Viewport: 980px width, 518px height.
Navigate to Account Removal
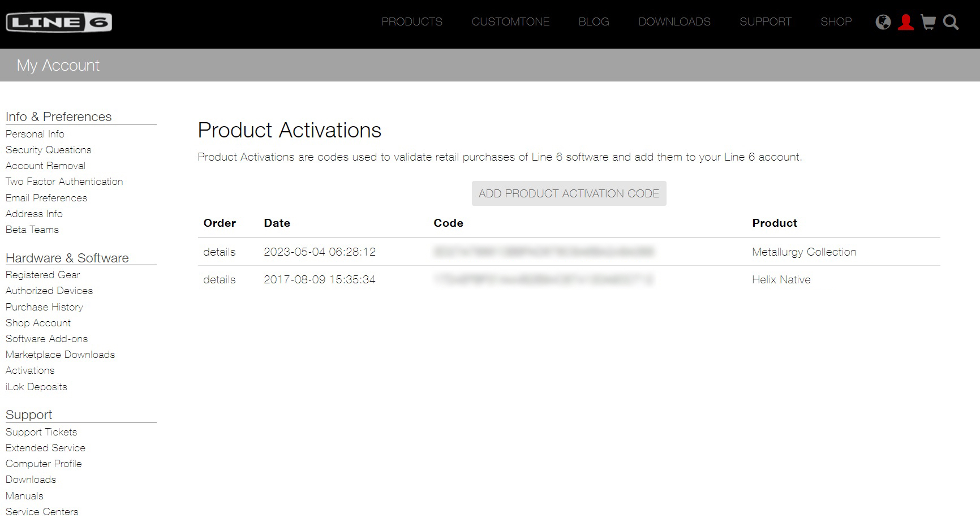pyautogui.click(x=45, y=166)
